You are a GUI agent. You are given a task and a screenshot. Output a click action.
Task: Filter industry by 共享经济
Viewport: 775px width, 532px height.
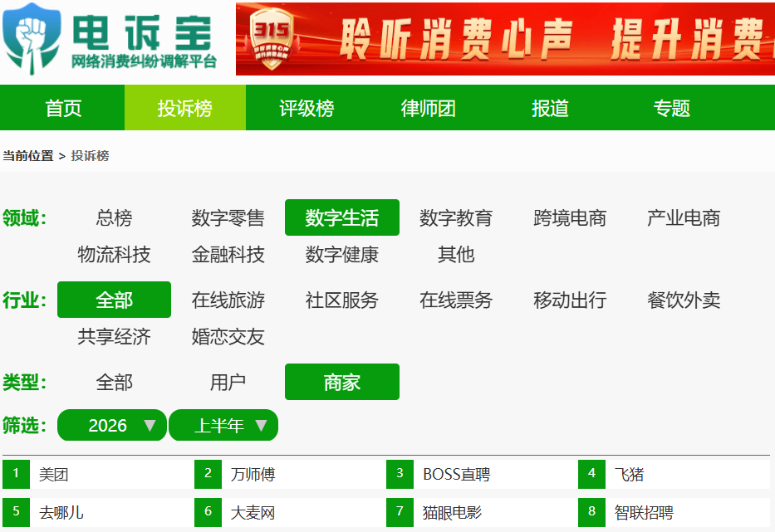(114, 336)
